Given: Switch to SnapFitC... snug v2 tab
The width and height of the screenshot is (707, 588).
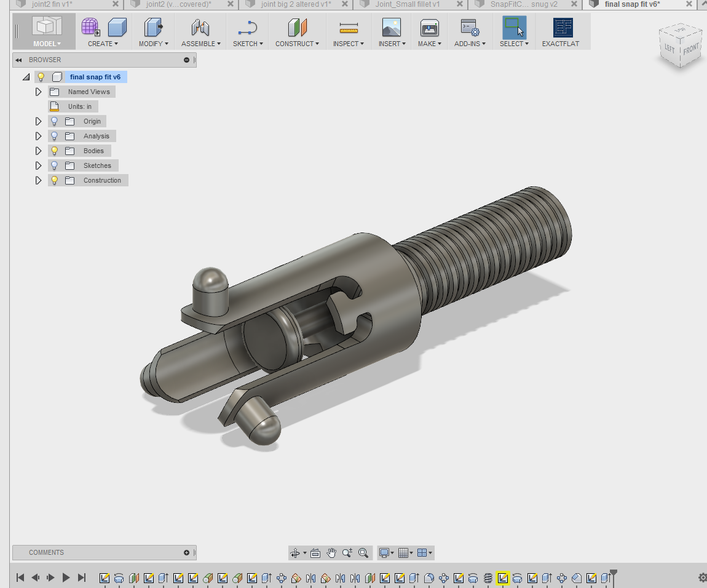Looking at the screenshot, I should coord(524,4).
